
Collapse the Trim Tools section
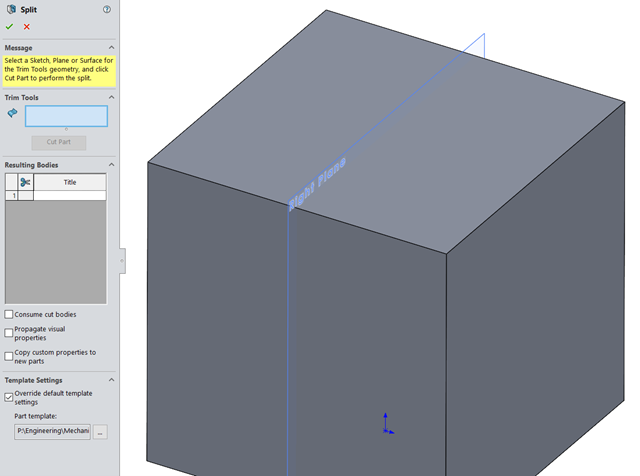(111, 98)
